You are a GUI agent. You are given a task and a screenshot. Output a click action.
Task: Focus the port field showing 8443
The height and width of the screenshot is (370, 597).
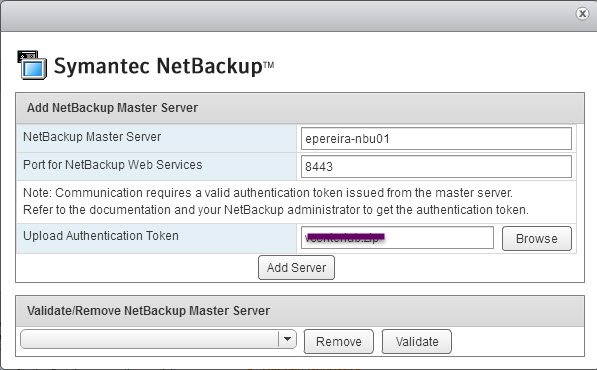click(436, 166)
